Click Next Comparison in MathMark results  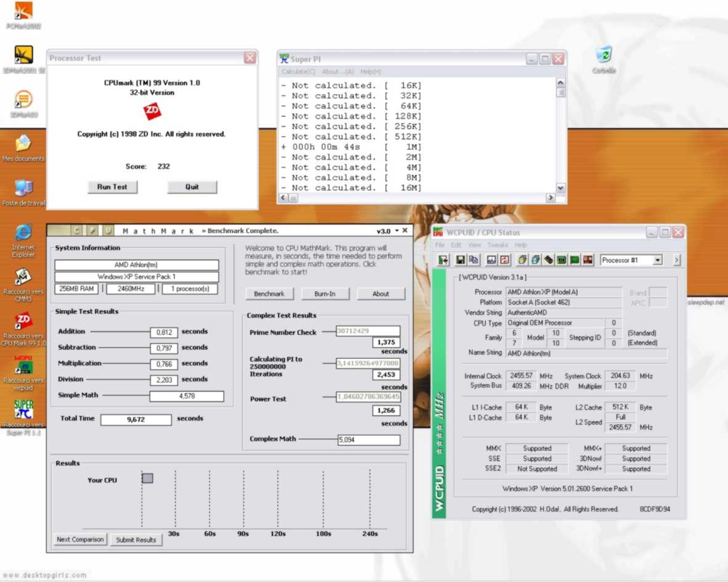[x=80, y=539]
